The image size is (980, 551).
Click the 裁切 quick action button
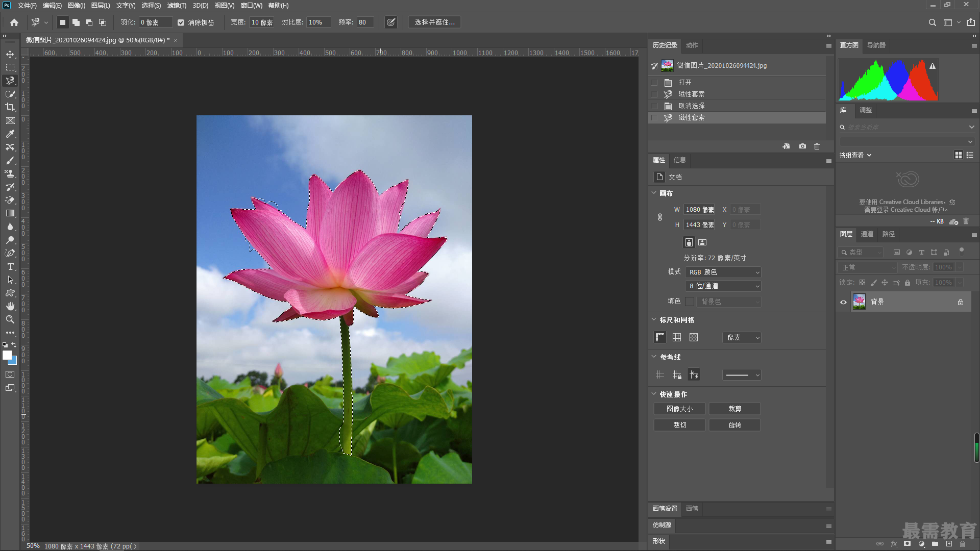pos(679,425)
